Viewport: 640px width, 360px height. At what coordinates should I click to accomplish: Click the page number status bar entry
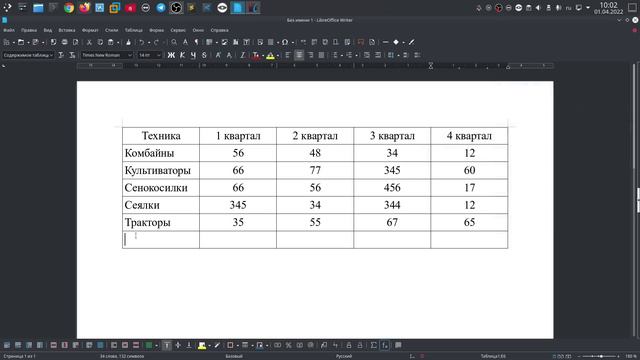19,356
